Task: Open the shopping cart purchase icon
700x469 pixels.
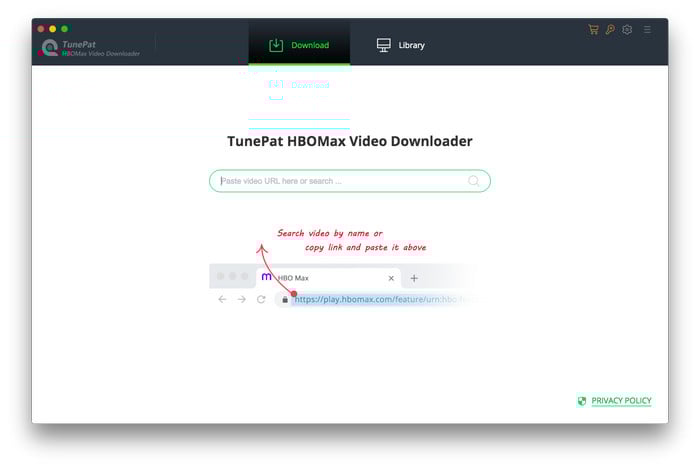Action: pos(593,29)
